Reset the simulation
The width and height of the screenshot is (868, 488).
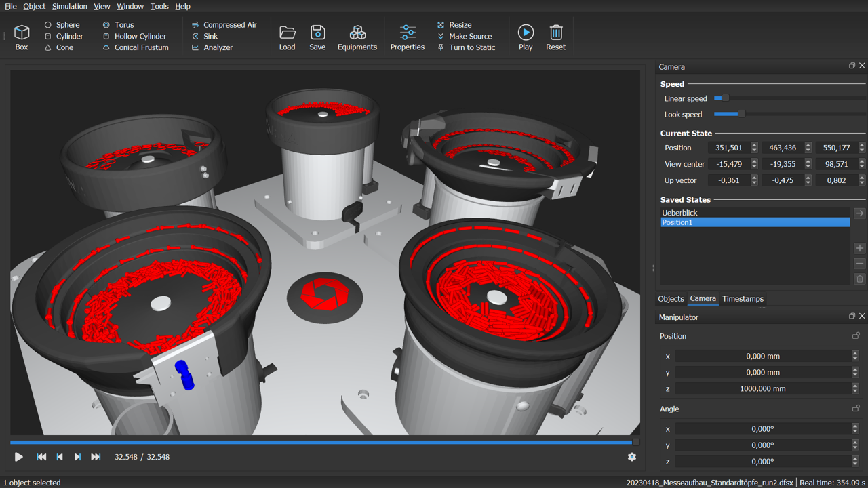[555, 37]
